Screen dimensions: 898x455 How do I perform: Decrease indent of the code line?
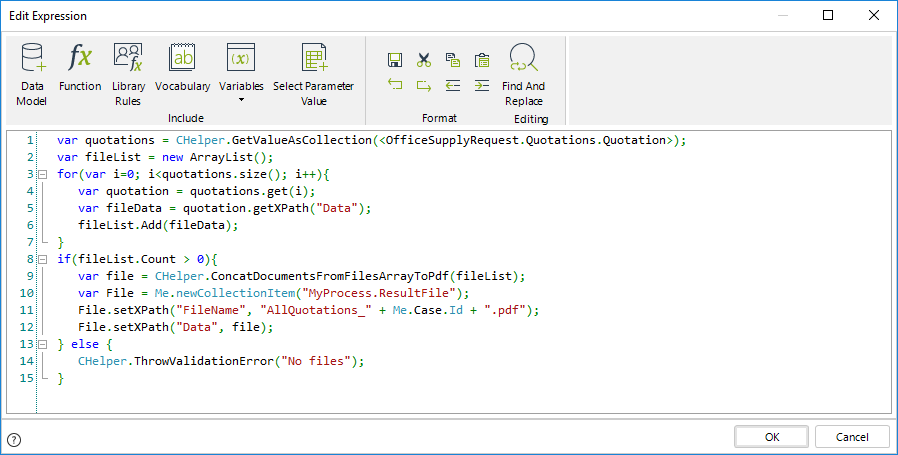(x=453, y=86)
